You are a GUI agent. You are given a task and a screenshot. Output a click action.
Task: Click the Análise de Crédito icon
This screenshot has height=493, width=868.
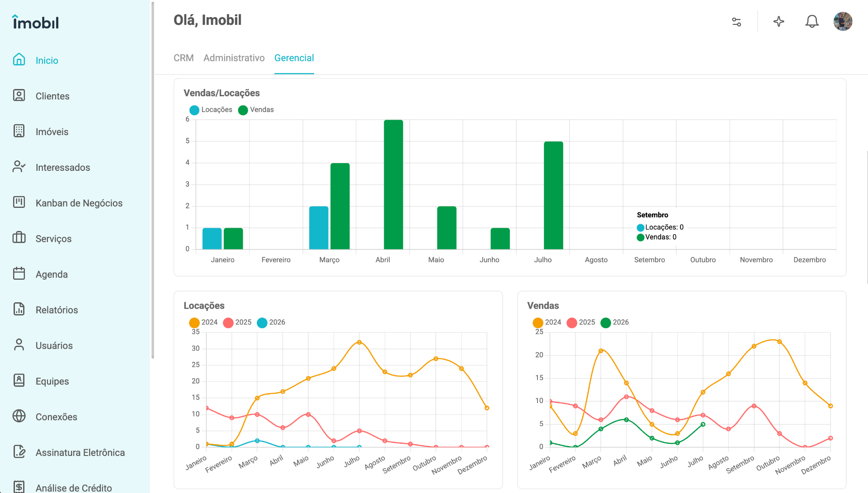coord(19,487)
